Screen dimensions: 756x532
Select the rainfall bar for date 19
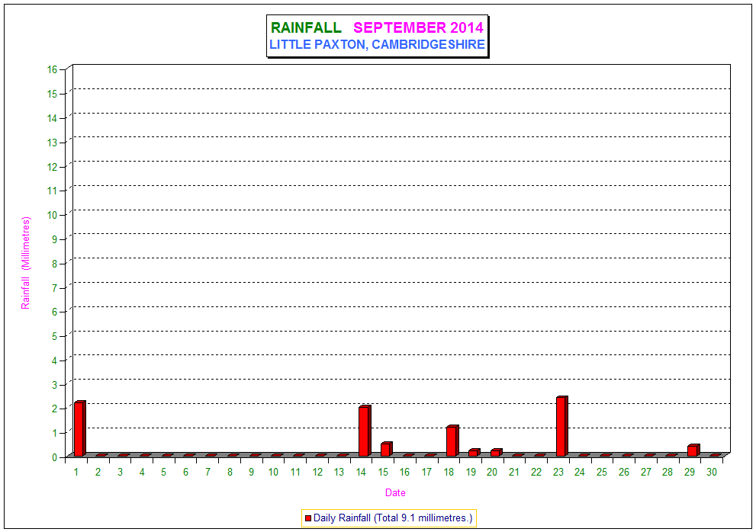click(x=474, y=453)
